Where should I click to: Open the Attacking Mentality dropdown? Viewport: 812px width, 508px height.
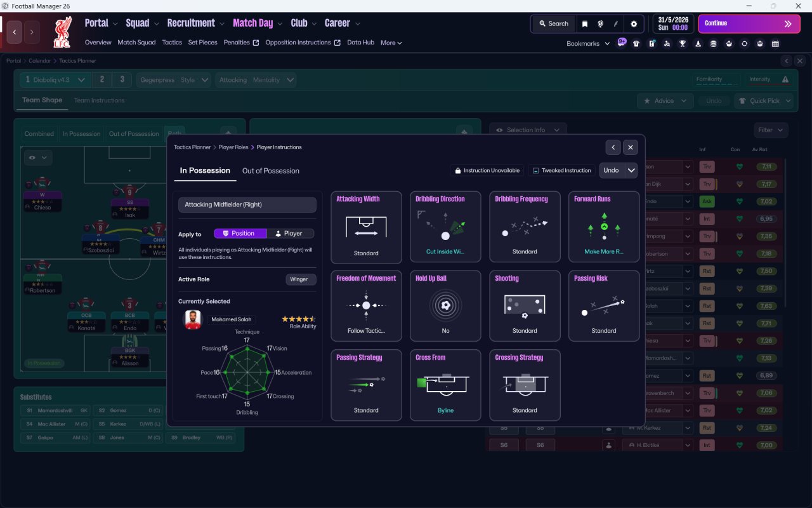click(256, 80)
